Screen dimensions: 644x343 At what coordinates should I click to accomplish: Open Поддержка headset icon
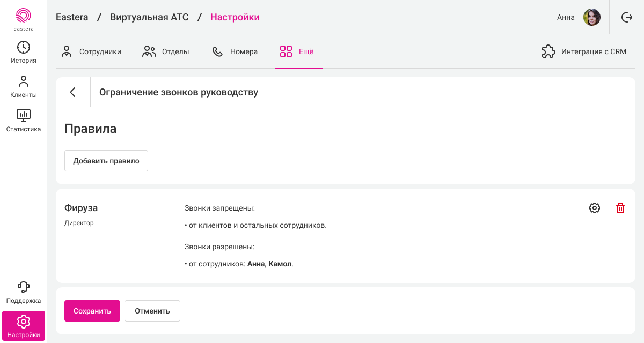pos(24,288)
